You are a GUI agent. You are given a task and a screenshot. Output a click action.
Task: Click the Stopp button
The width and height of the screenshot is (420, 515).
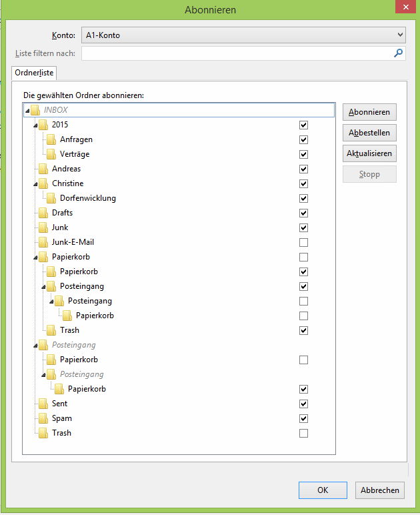(x=369, y=174)
